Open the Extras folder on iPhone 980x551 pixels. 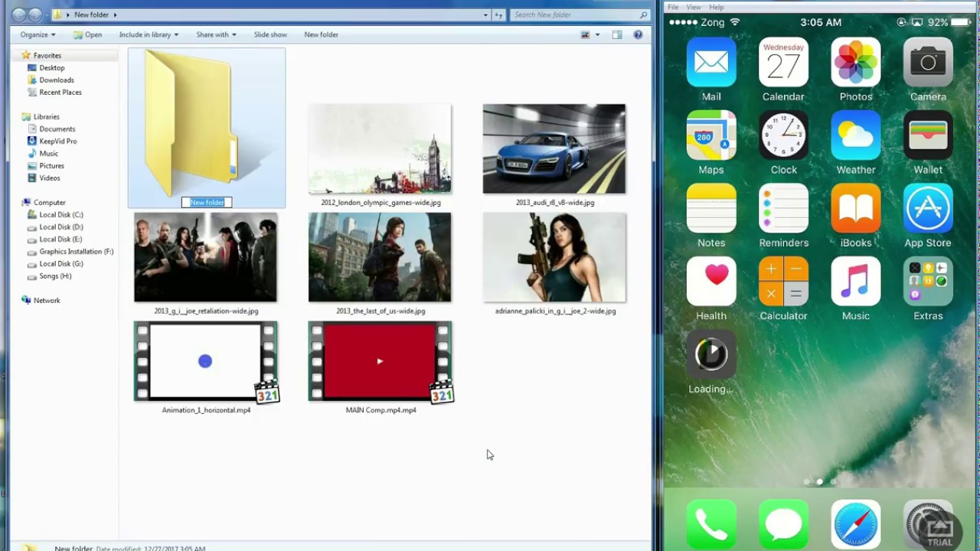click(x=928, y=281)
